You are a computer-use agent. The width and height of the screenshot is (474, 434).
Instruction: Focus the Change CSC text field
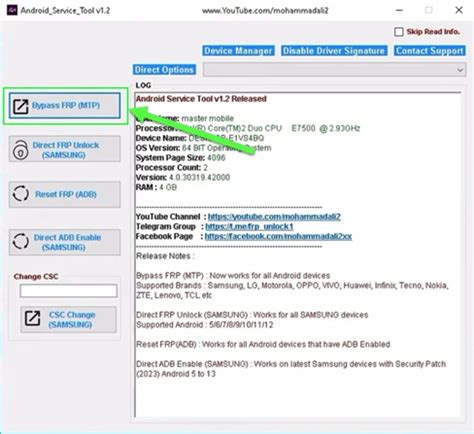coord(69,291)
